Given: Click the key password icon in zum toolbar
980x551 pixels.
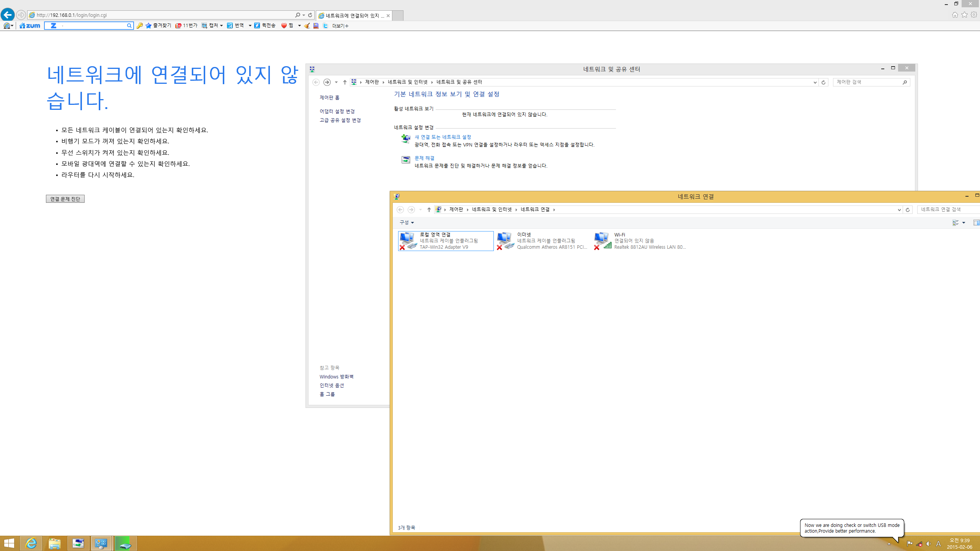Looking at the screenshot, I should click(140, 26).
